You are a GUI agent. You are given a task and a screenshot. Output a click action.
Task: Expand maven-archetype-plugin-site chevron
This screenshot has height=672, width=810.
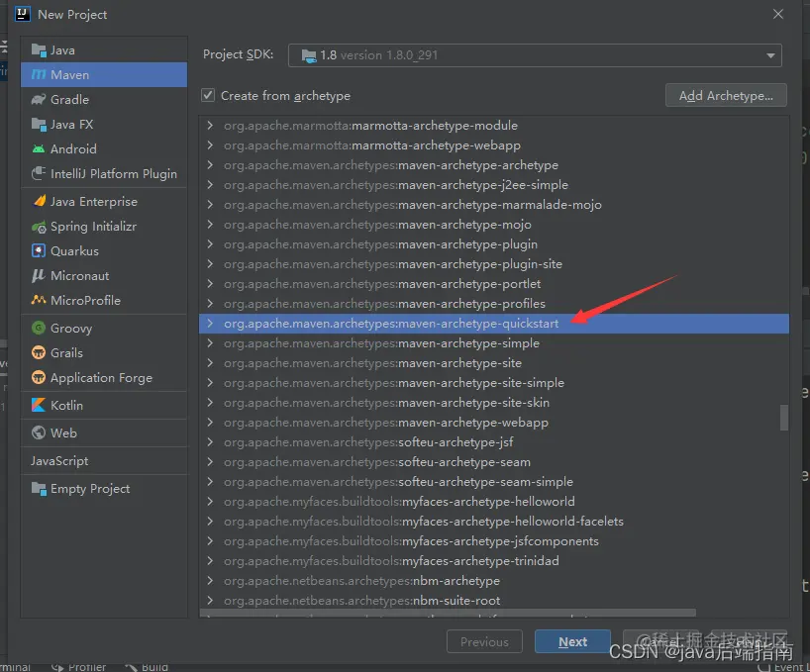click(x=210, y=263)
